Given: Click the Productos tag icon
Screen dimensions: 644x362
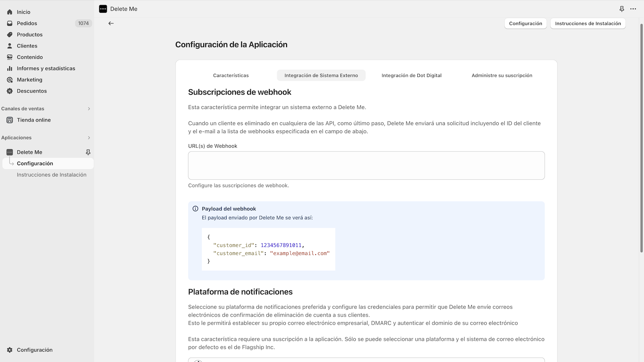Looking at the screenshot, I should coord(10,35).
